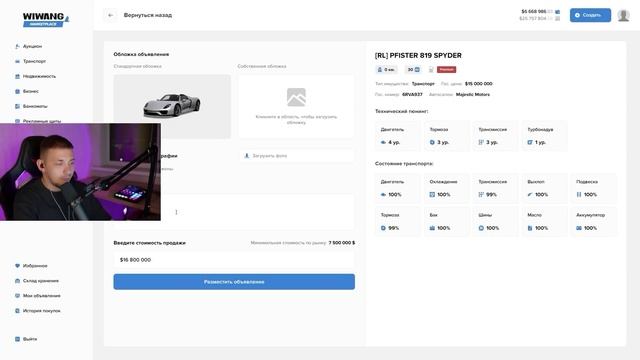Click the WIWANG Marketplace logo
This screenshot has height=360, width=640.
pos(46,19)
